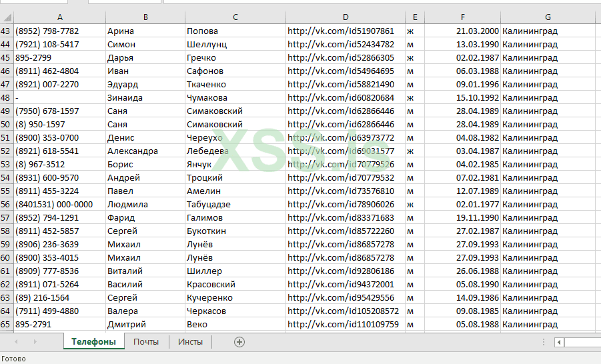This screenshot has height=364, width=601.
Task: Click the horizontal scrollbar track
Action: pyautogui.click(x=582, y=342)
